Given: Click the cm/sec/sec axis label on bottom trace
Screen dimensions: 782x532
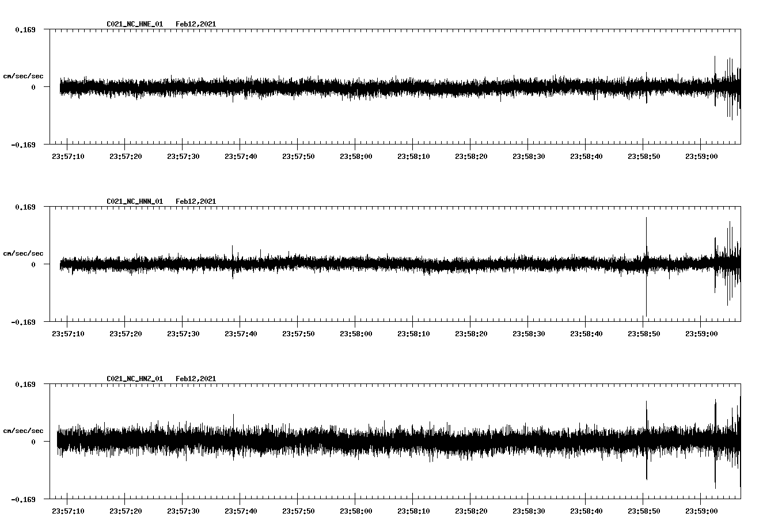Looking at the screenshot, I should click(x=24, y=430).
